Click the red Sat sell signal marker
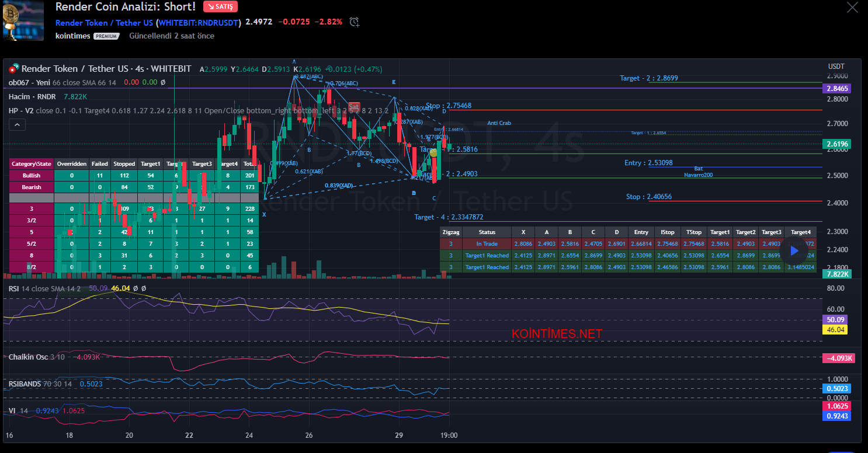This screenshot has width=868, height=453. pos(354,107)
